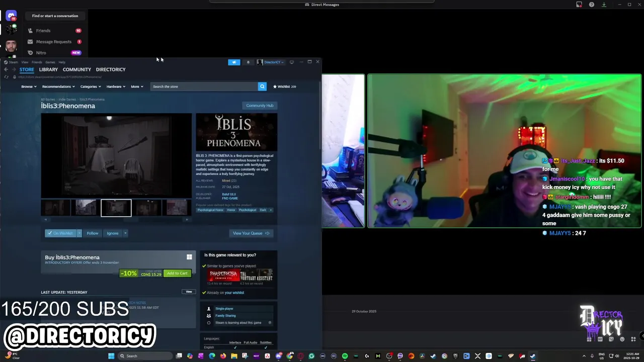The width and height of the screenshot is (644, 362).
Task: Open Firefox from the taskbar
Action: (223, 356)
